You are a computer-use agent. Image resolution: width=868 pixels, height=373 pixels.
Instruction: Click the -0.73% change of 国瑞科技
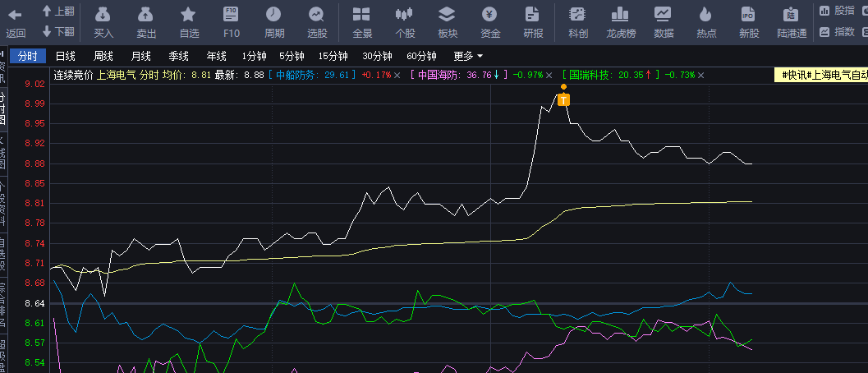point(679,75)
